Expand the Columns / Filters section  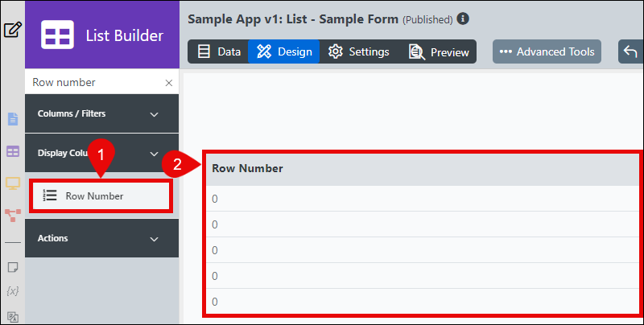tap(102, 113)
